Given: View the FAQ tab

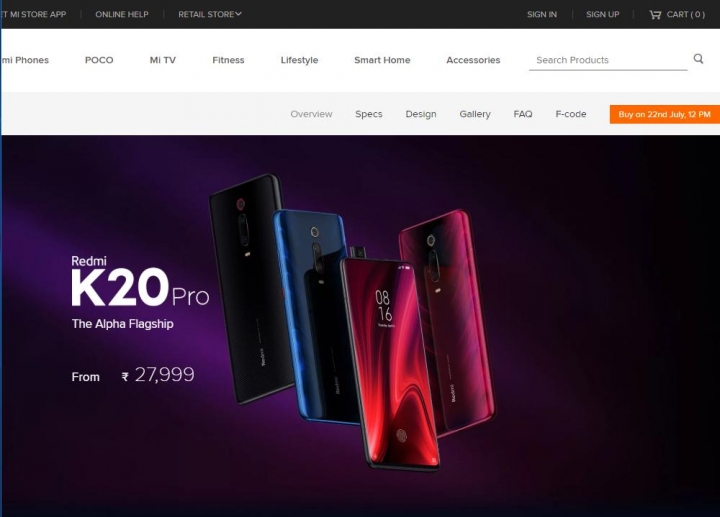Looking at the screenshot, I should pos(523,114).
